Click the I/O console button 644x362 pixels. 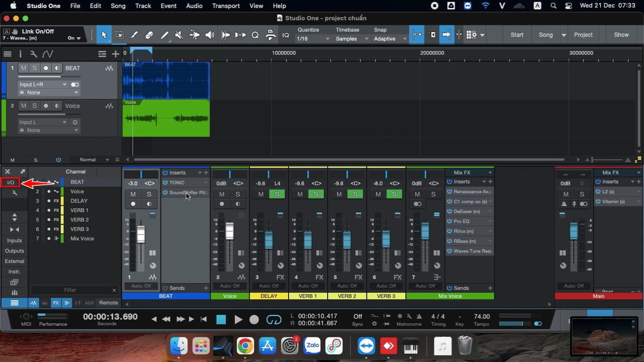10,182
